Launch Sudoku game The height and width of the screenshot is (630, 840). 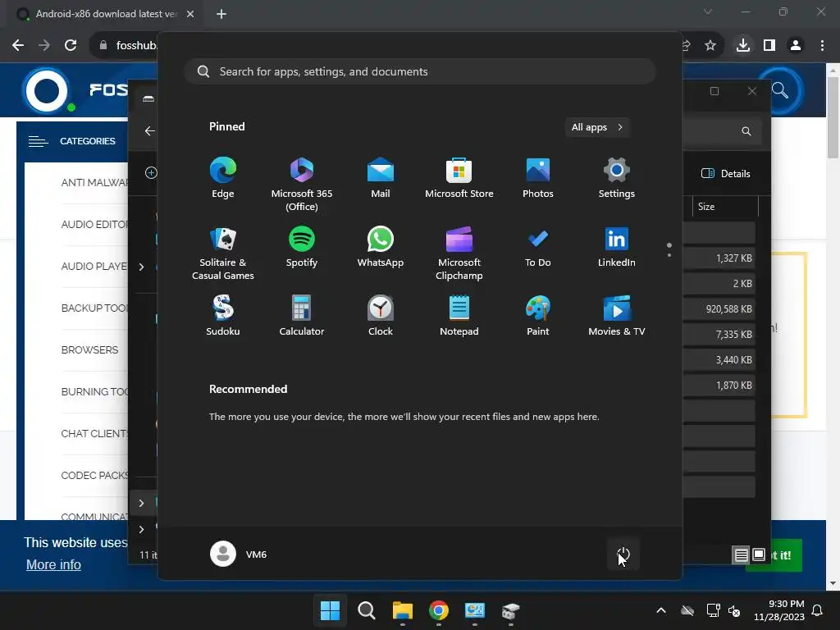pyautogui.click(x=223, y=316)
